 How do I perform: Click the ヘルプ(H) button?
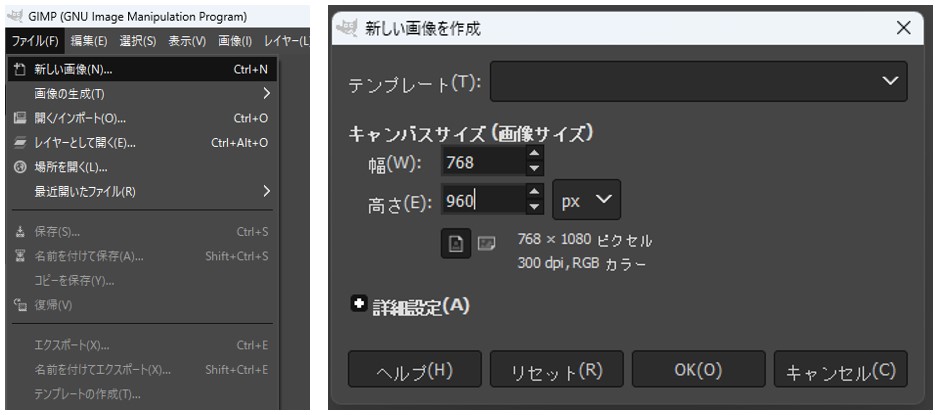[x=414, y=369]
